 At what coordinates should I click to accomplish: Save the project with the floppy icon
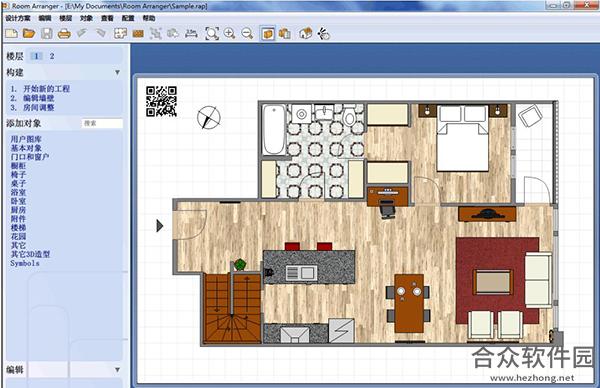pyautogui.click(x=47, y=34)
